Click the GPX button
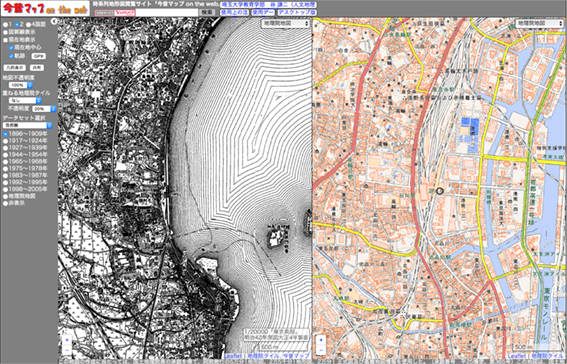 [38, 56]
